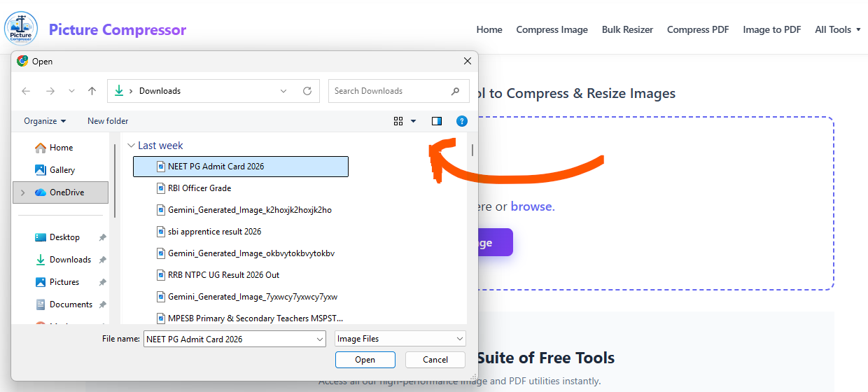Open Bulk Resizer page
The height and width of the screenshot is (392, 868).
627,29
